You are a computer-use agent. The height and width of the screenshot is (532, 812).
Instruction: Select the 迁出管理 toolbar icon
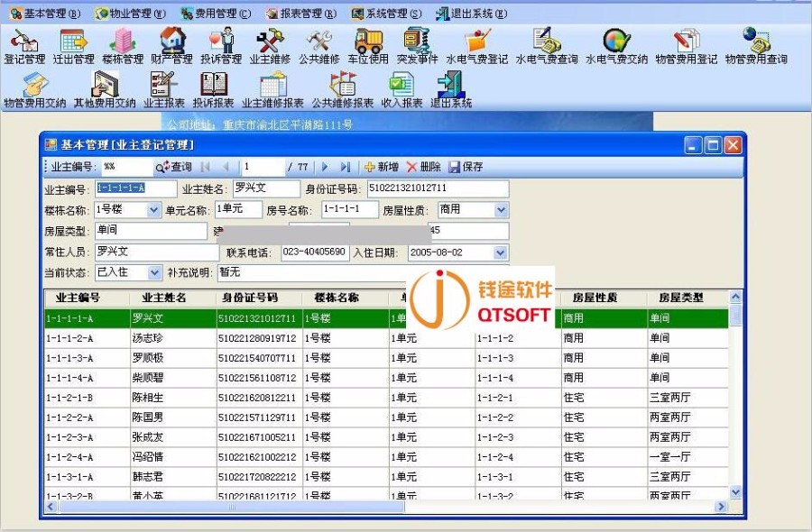(72, 43)
